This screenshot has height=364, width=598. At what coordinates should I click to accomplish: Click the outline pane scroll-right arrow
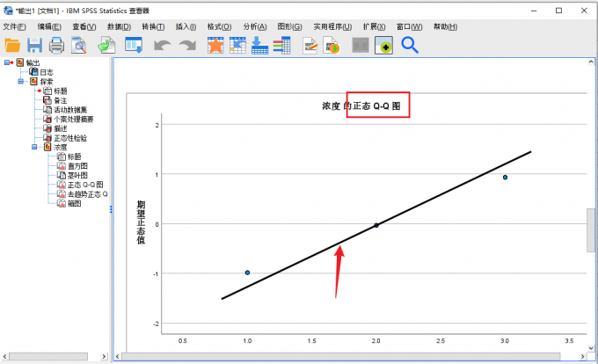click(104, 356)
